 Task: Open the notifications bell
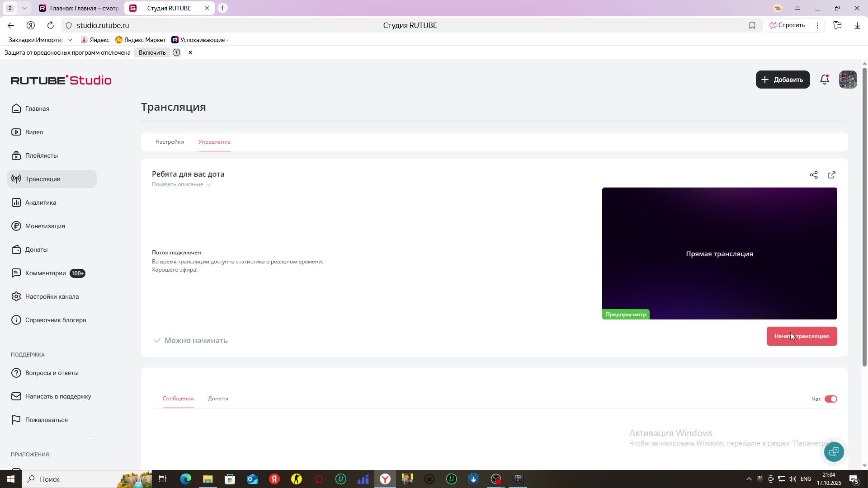point(824,80)
